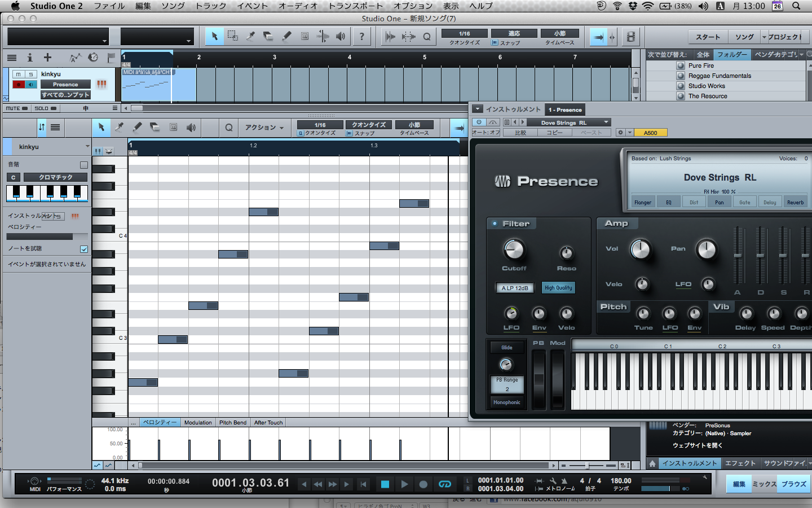812x508 pixels.
Task: Toggle solo S on kinkyu track
Action: [31, 74]
